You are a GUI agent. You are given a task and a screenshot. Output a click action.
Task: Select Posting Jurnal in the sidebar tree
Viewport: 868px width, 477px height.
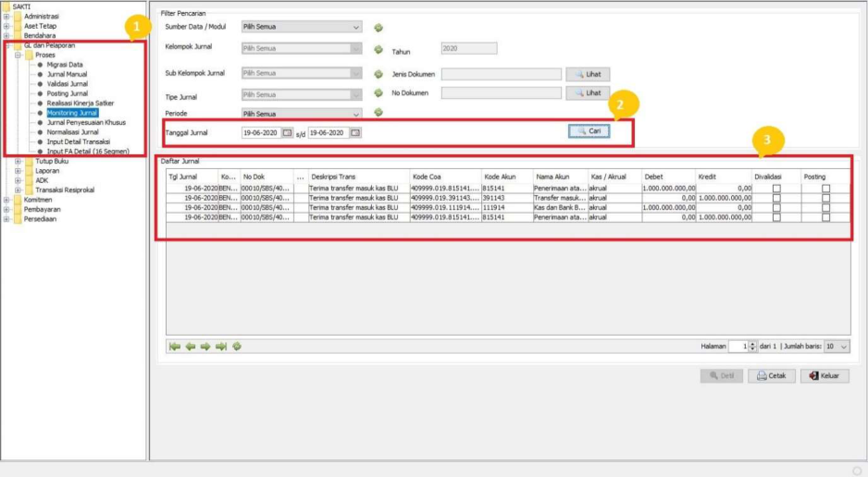68,93
